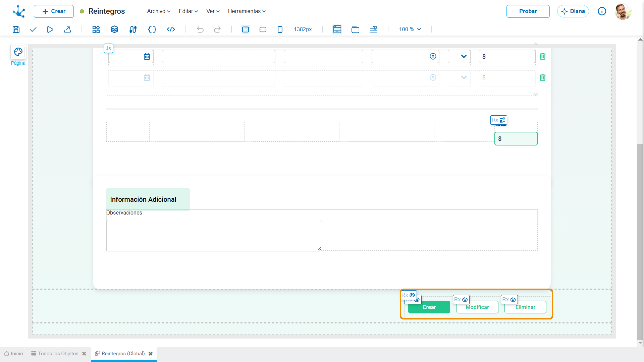
Task: Click the Save icon in toolbar
Action: pyautogui.click(x=16, y=29)
